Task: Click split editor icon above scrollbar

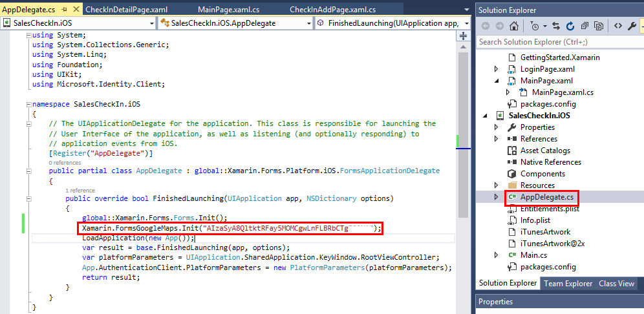Action: (x=463, y=36)
